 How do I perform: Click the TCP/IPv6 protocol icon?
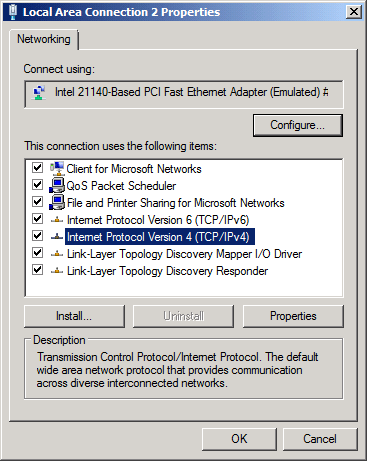(57, 220)
